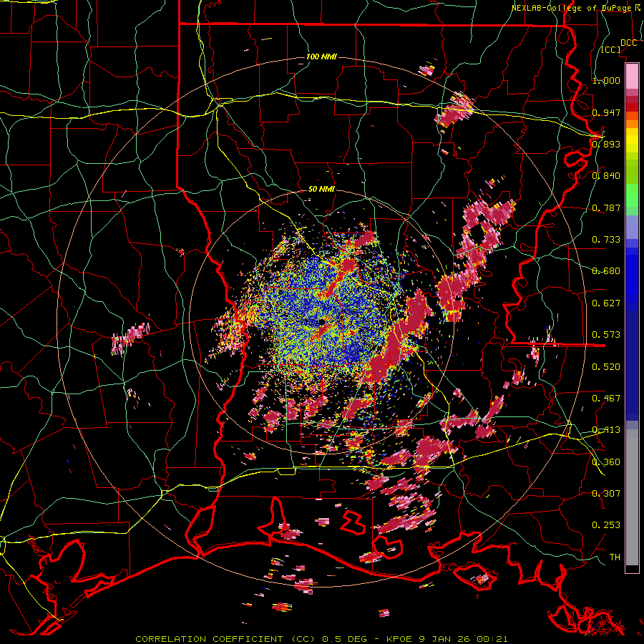Image resolution: width=644 pixels, height=644 pixels.
Task: Click the "50 NMI" range ring label
Action: [321, 189]
